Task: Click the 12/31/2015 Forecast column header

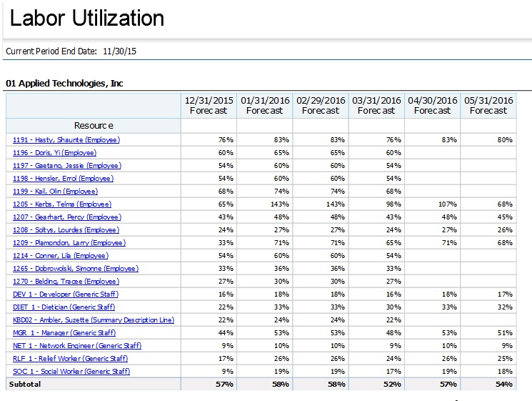Action: (x=209, y=105)
